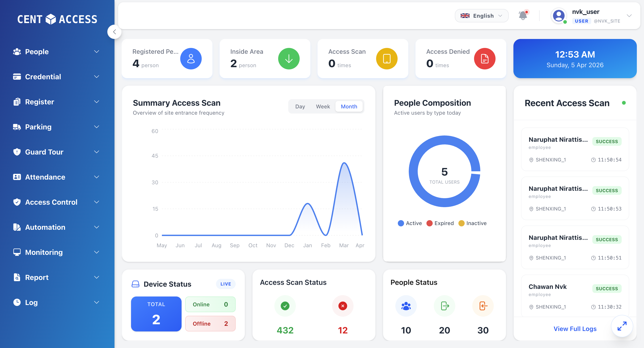The width and height of the screenshot is (644, 348).
Task: Select the Day tab in Summary chart
Action: point(300,106)
